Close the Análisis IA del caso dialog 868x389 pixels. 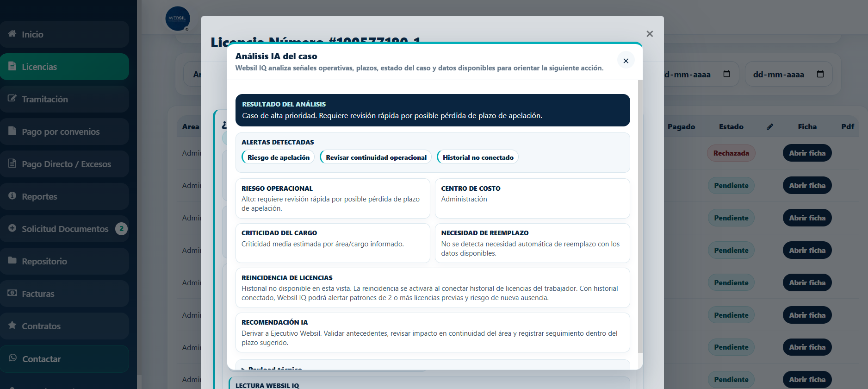click(x=626, y=60)
